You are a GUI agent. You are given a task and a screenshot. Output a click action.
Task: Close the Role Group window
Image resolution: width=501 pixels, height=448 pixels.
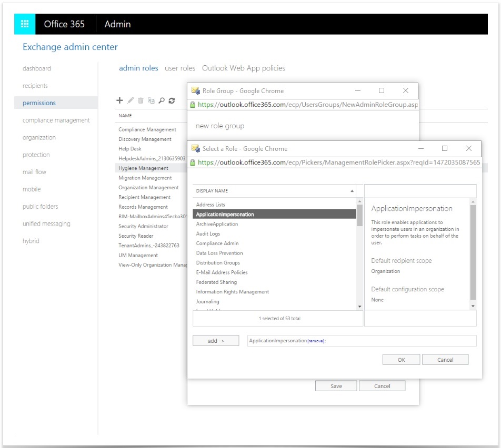pyautogui.click(x=406, y=90)
